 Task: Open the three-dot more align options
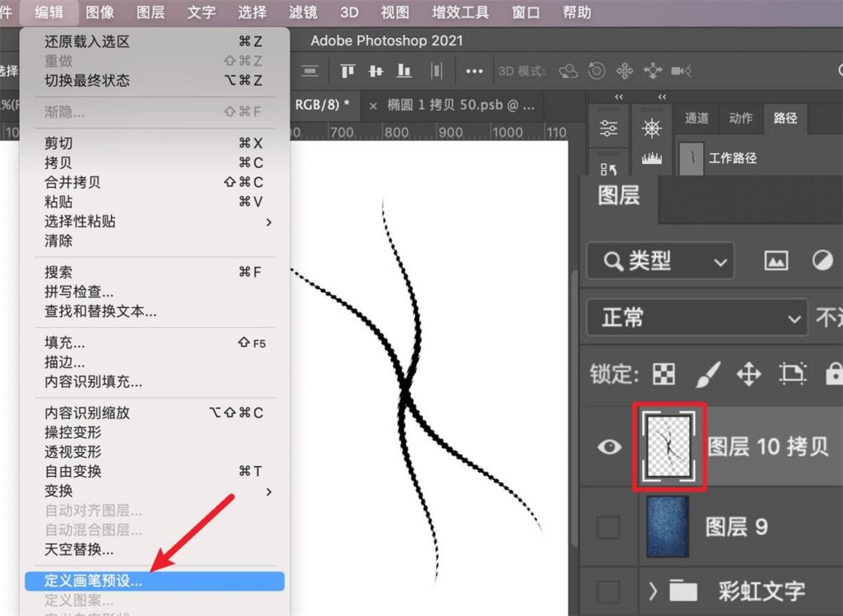(474, 71)
